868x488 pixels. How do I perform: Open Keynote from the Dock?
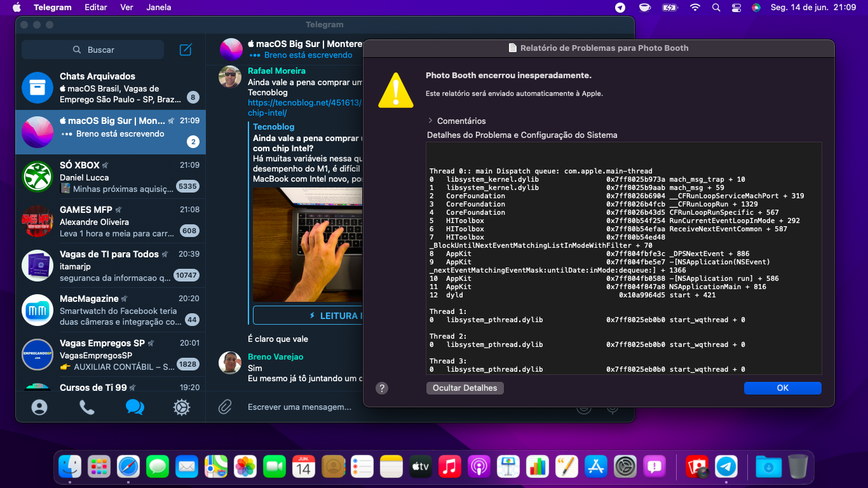point(508,467)
